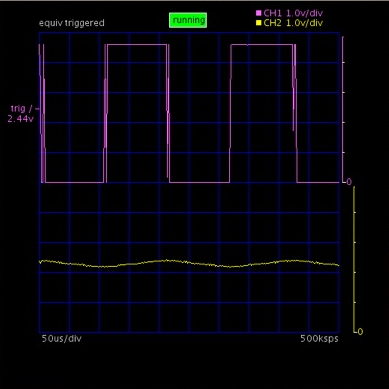The width and height of the screenshot is (389, 389).
Task: Click the magenta CH1 color square
Action: pos(259,13)
